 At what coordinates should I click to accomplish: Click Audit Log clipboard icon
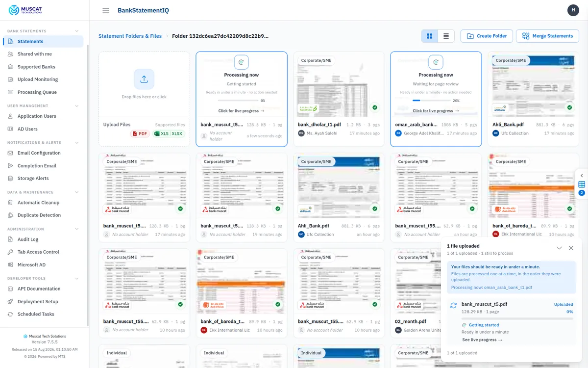[x=10, y=239]
